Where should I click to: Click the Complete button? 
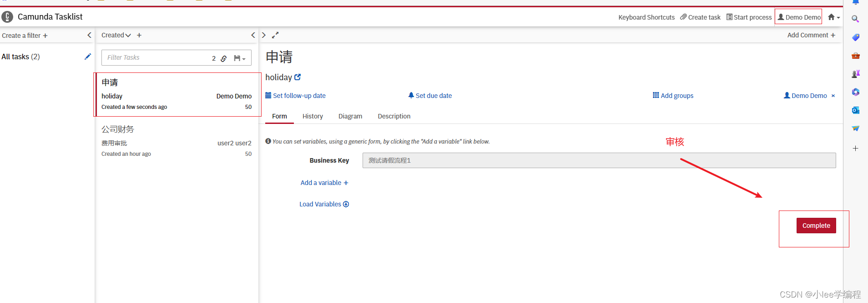(x=816, y=226)
